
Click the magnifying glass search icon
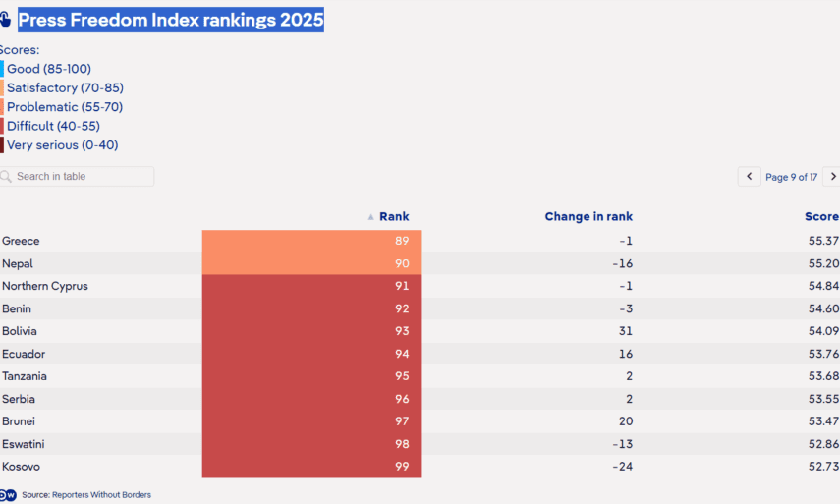[x=6, y=177]
